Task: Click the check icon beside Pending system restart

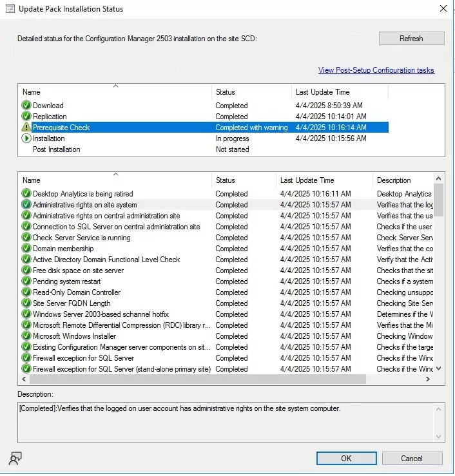Action: pos(26,281)
